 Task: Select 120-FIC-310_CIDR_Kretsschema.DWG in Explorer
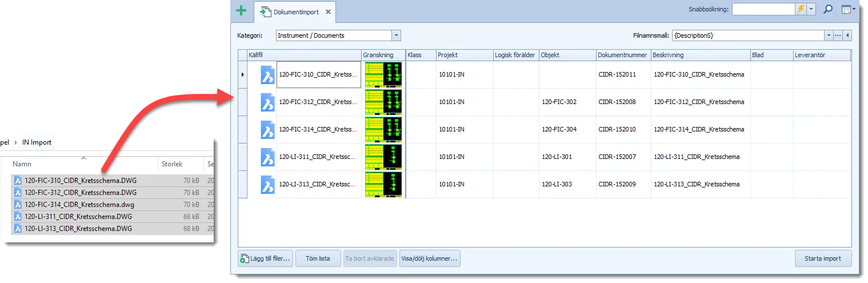click(81, 181)
